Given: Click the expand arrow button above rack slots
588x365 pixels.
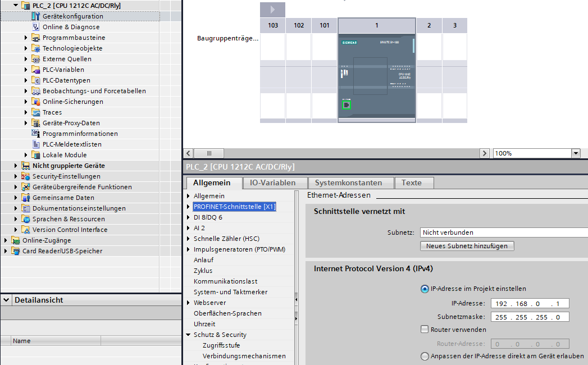Looking at the screenshot, I should 272,10.
